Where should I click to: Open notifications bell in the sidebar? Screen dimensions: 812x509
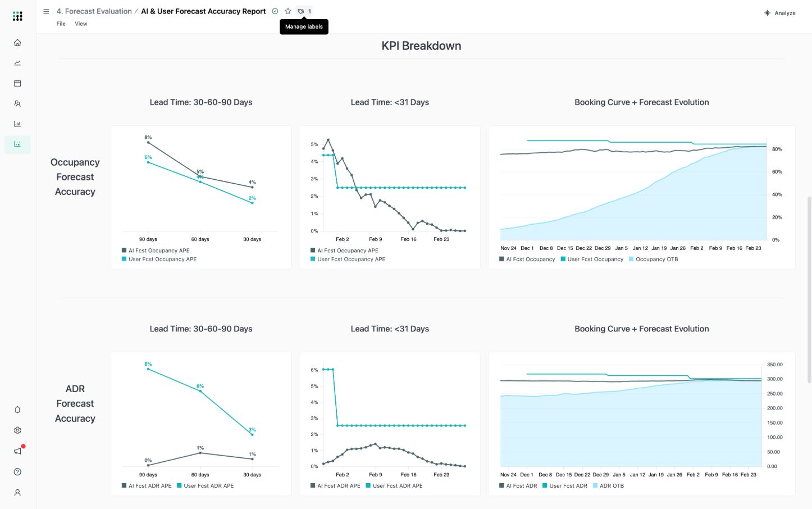[17, 410]
